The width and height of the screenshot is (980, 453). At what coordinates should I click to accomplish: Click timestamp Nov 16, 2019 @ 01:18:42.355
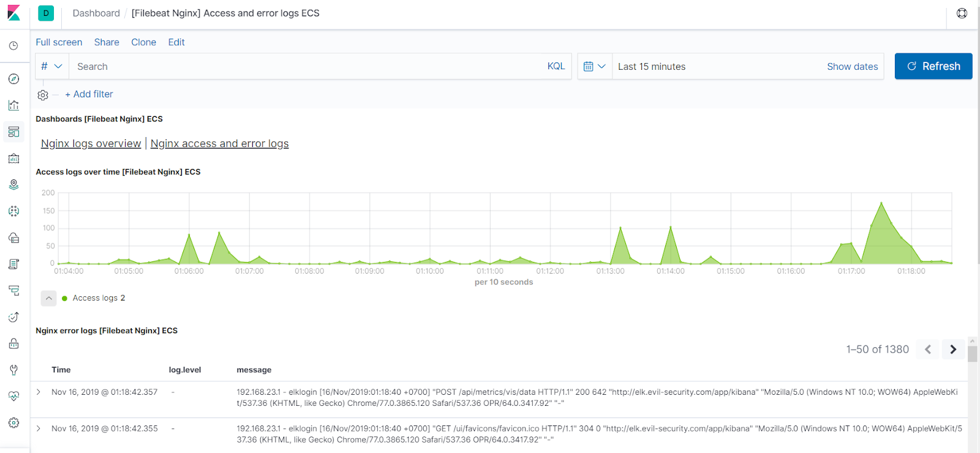tap(105, 429)
